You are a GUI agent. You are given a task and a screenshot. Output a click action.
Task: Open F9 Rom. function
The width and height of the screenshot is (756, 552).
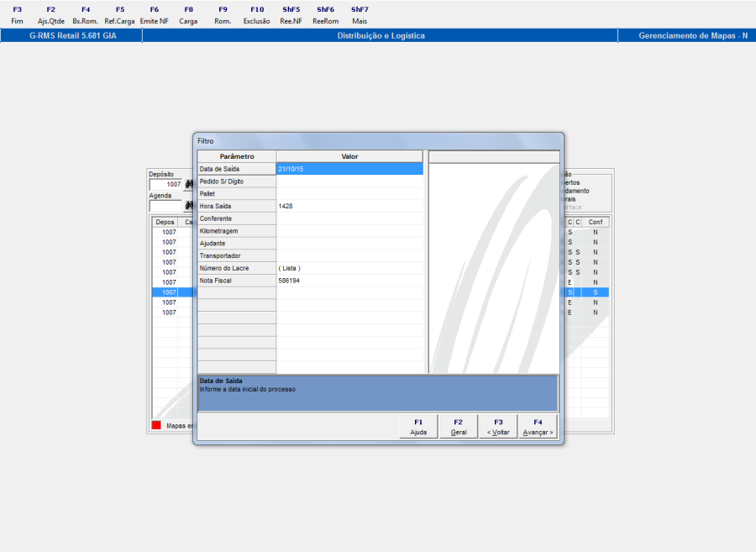pos(223,15)
